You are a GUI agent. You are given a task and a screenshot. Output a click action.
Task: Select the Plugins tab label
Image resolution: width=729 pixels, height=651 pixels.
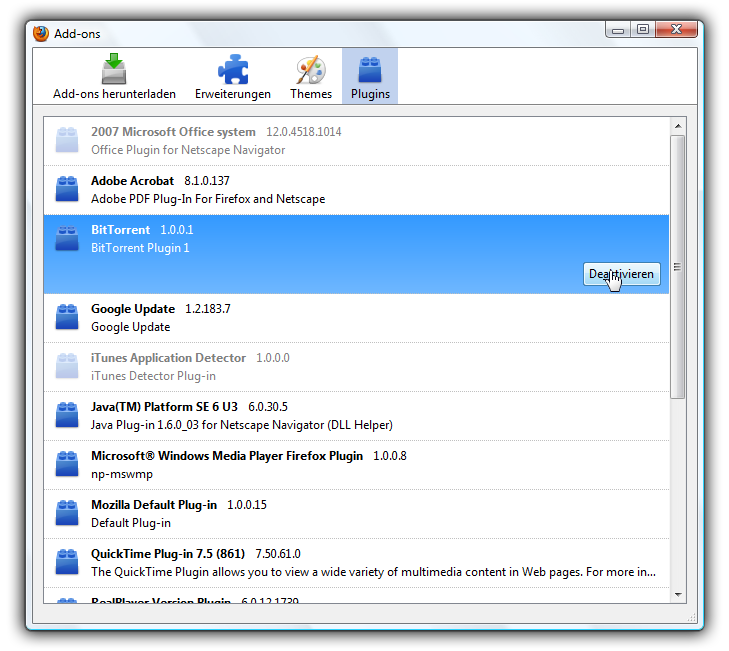tap(370, 94)
